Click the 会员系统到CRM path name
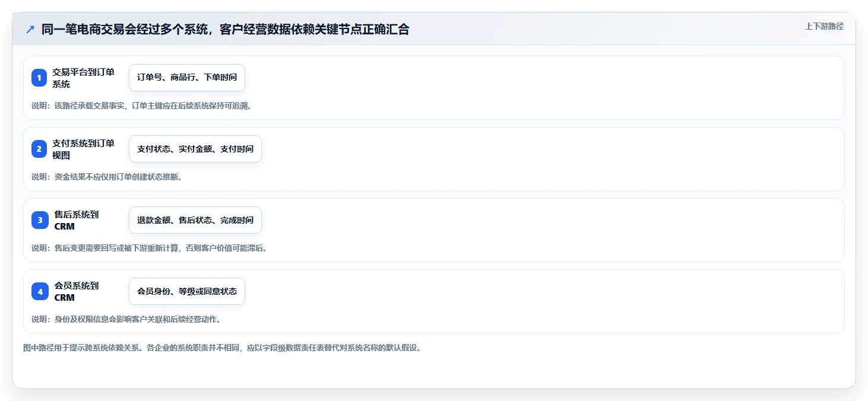 [x=76, y=291]
